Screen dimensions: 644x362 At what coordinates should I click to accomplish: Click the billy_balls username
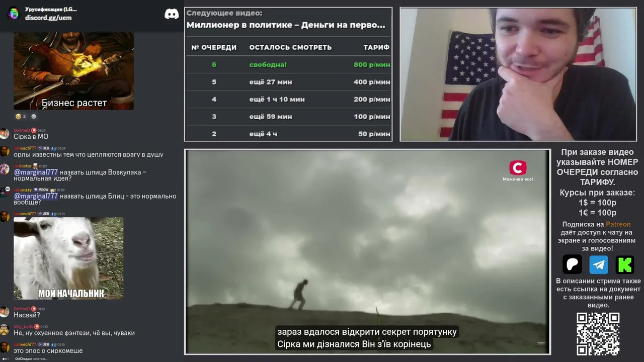click(x=23, y=326)
